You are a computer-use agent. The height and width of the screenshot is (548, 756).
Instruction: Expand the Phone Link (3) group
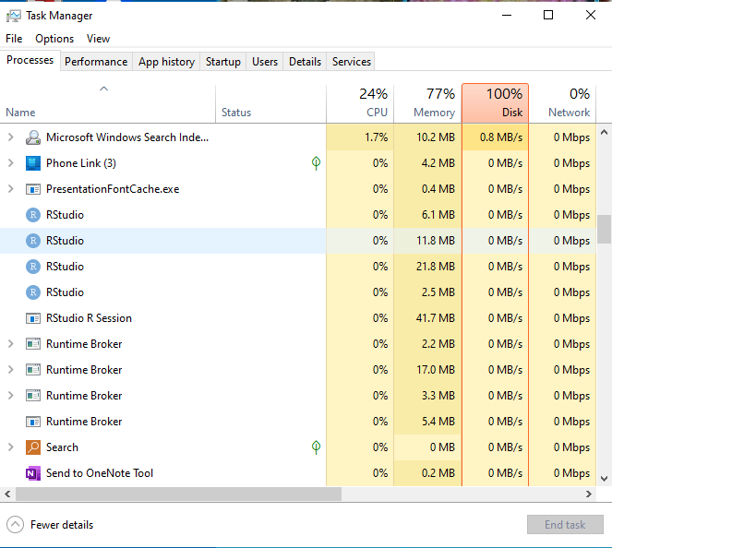pos(10,163)
